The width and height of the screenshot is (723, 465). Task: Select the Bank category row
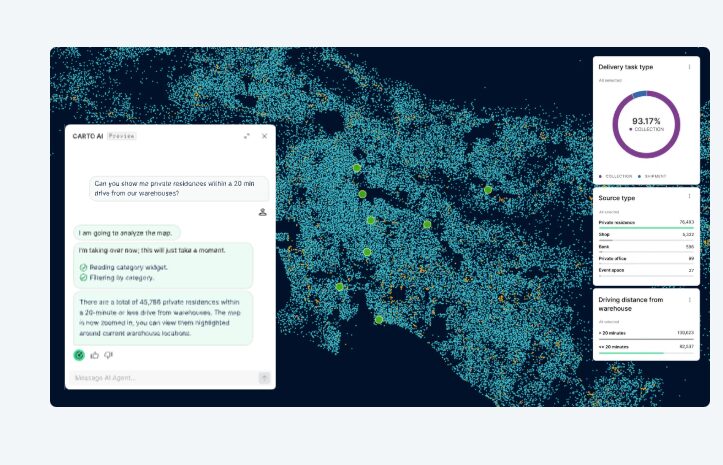[x=646, y=246]
